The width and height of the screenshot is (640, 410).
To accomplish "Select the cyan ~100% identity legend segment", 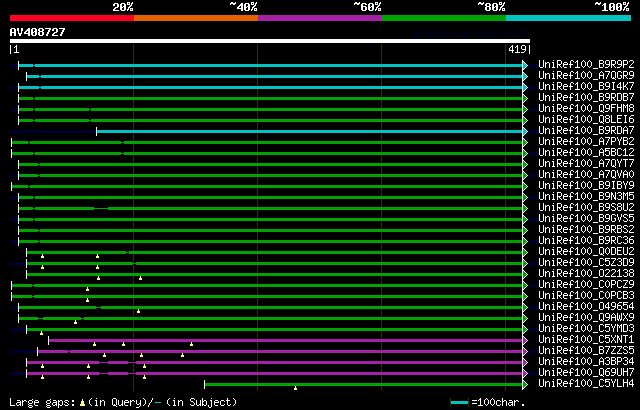I will (x=568, y=18).
